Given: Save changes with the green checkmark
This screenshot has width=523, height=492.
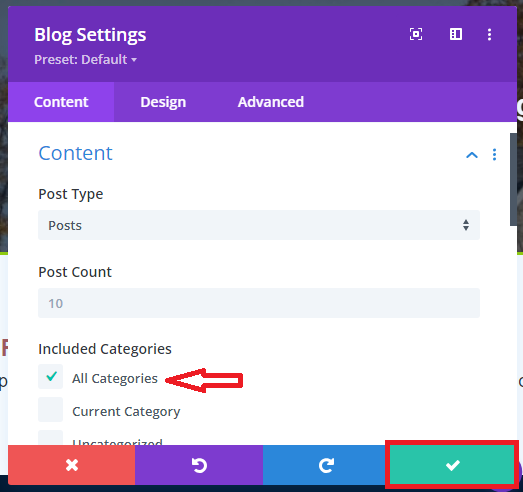Looking at the screenshot, I should [x=452, y=465].
